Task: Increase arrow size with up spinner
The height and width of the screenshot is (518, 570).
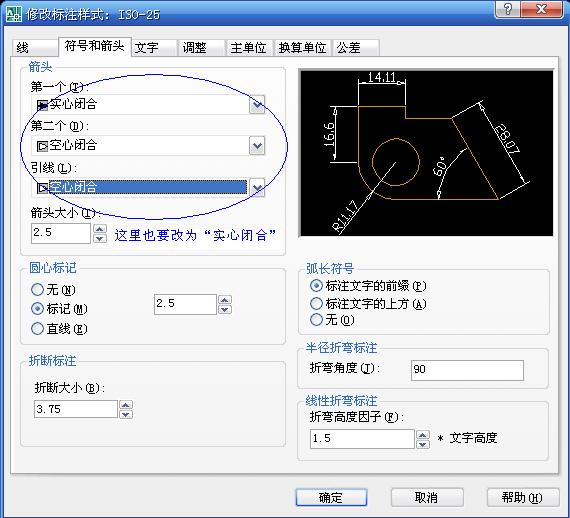Action: [100, 229]
